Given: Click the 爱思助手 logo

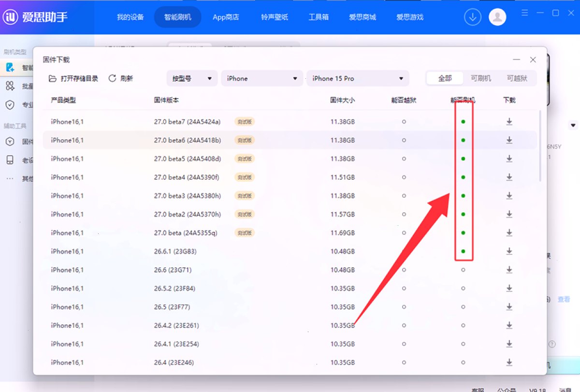Looking at the screenshot, I should [x=35, y=17].
